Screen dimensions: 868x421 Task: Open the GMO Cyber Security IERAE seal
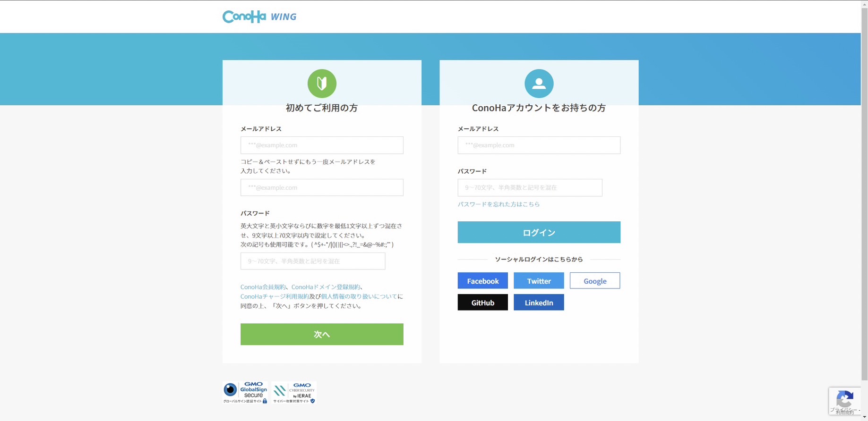tap(294, 393)
